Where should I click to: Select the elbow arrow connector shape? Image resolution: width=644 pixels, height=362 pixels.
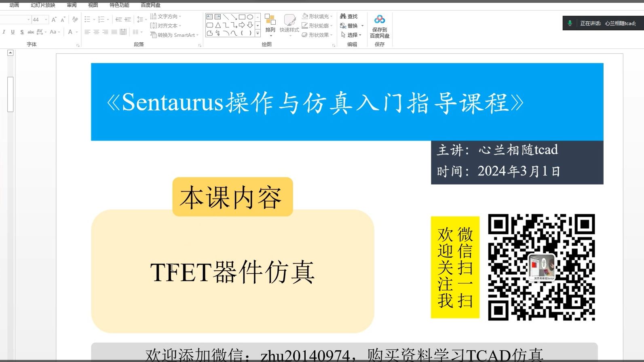pyautogui.click(x=234, y=25)
